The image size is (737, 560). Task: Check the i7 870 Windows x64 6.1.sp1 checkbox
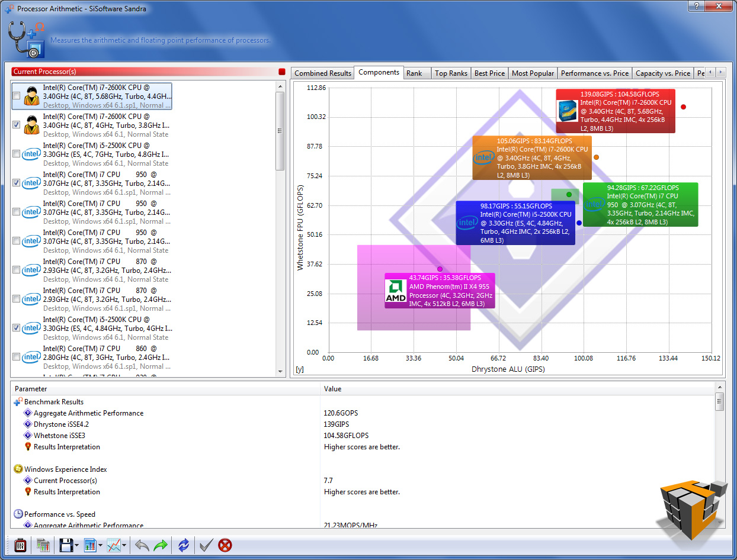16,299
